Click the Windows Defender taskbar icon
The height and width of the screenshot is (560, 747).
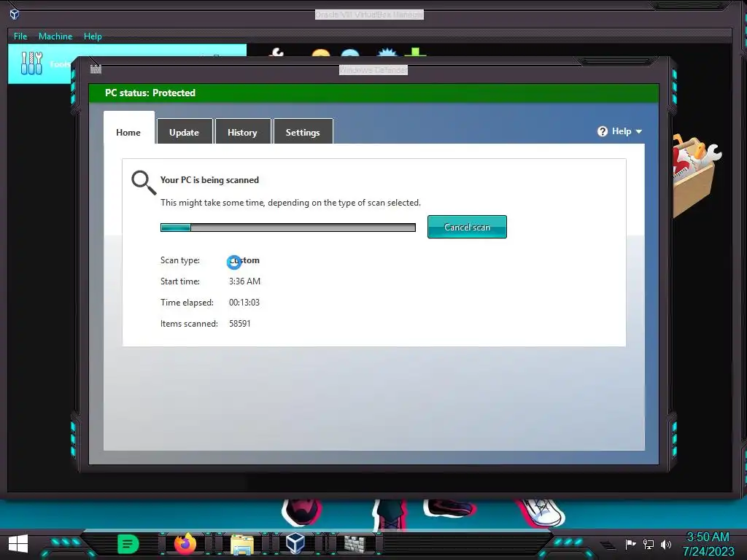click(355, 544)
